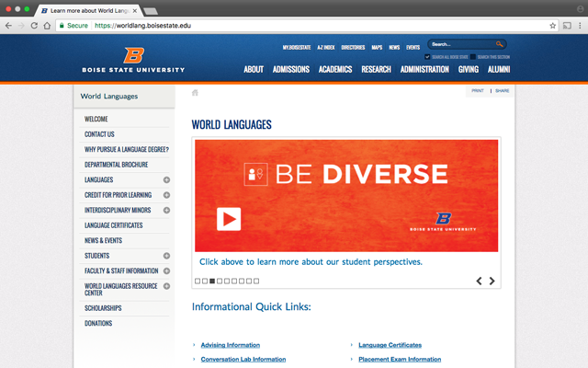The image size is (588, 368).
Task: Open the Advising Information link
Action: click(x=231, y=345)
